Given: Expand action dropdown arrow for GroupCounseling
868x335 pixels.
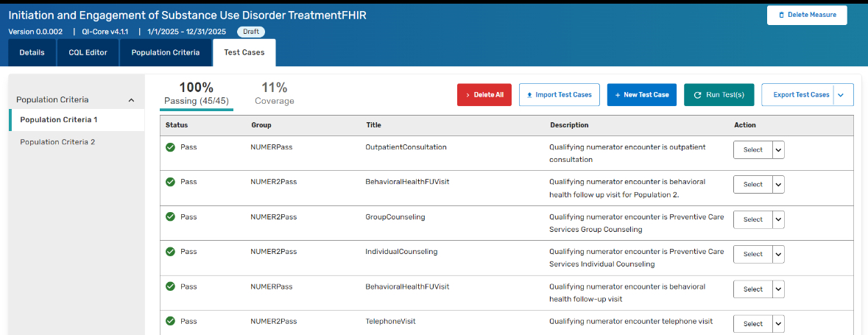Looking at the screenshot, I should pyautogui.click(x=778, y=219).
